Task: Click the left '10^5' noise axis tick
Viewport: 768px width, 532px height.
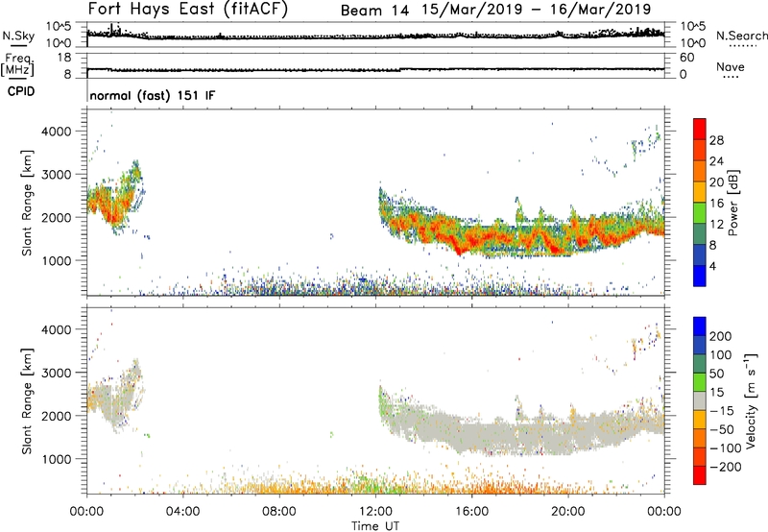Action: [x=59, y=26]
